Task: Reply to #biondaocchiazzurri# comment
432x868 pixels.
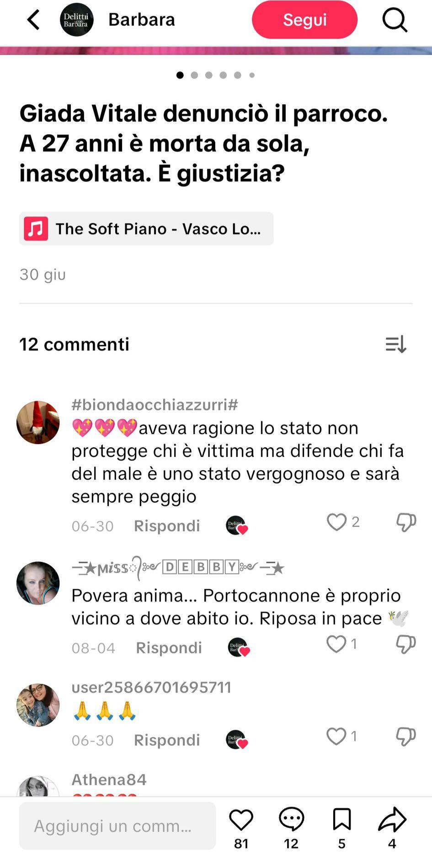Action: coord(167,525)
